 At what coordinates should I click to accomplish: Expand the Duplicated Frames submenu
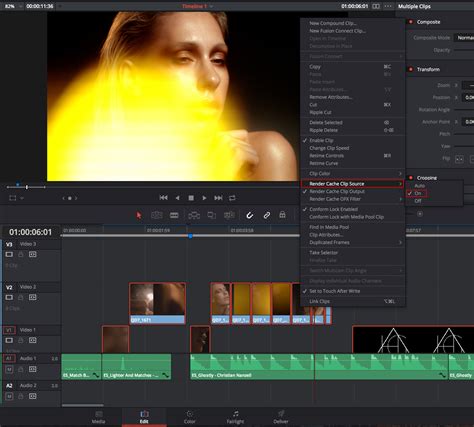click(x=353, y=242)
